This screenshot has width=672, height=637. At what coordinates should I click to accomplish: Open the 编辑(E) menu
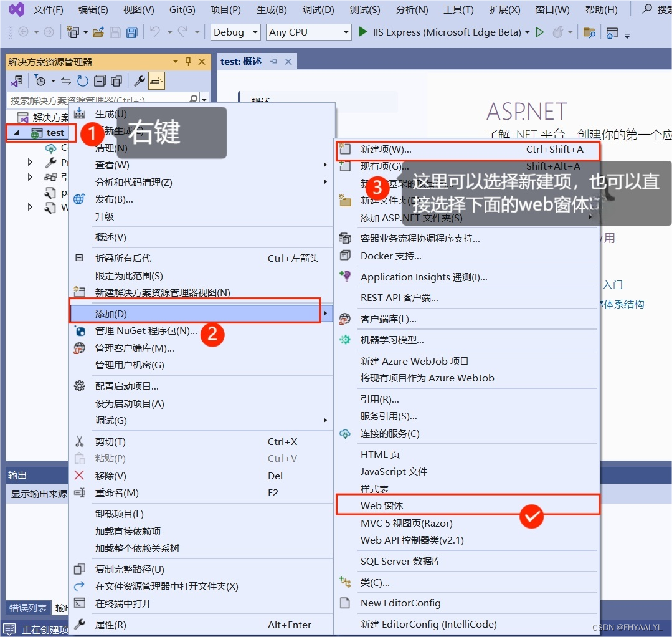click(93, 9)
